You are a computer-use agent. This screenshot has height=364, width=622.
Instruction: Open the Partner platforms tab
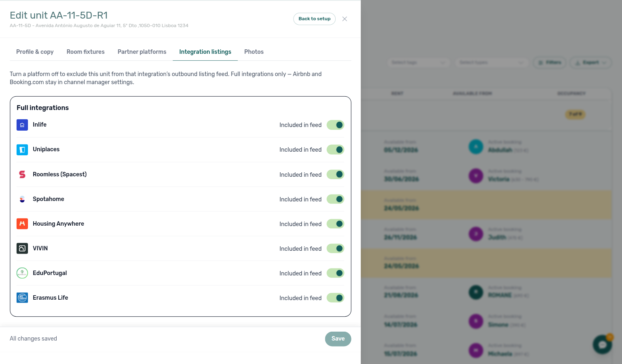coord(142,52)
